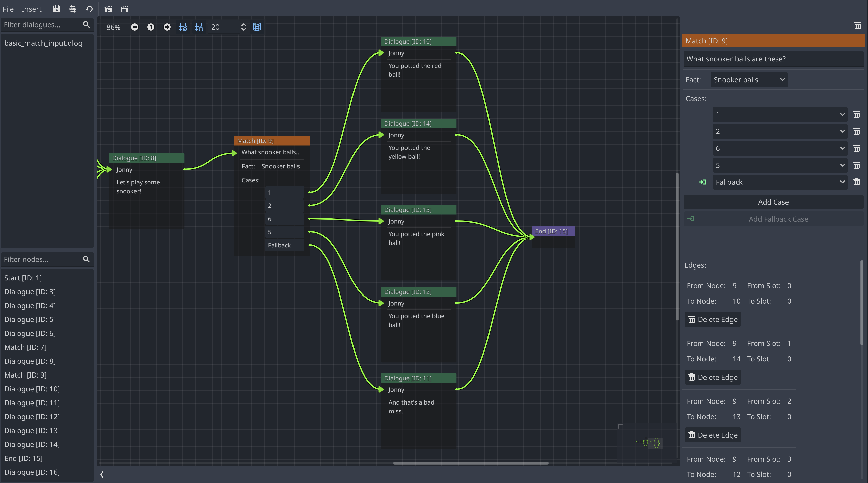The image size is (868, 483).
Task: Click the second clapperboard icon in toolbar
Action: click(124, 9)
